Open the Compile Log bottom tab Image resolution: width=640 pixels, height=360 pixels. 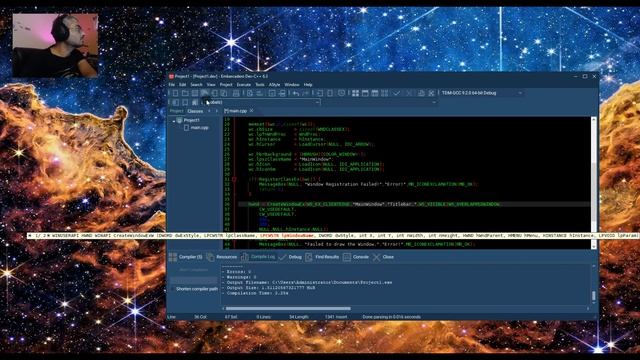click(x=258, y=257)
